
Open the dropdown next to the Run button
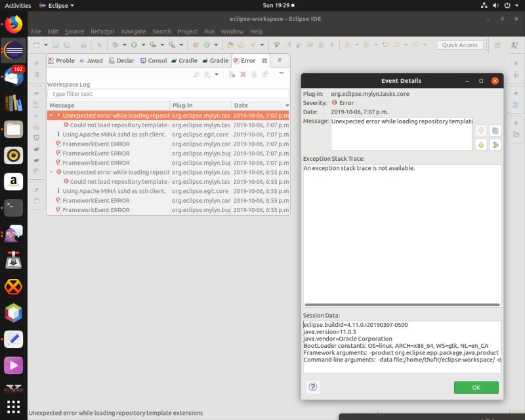click(x=143, y=45)
